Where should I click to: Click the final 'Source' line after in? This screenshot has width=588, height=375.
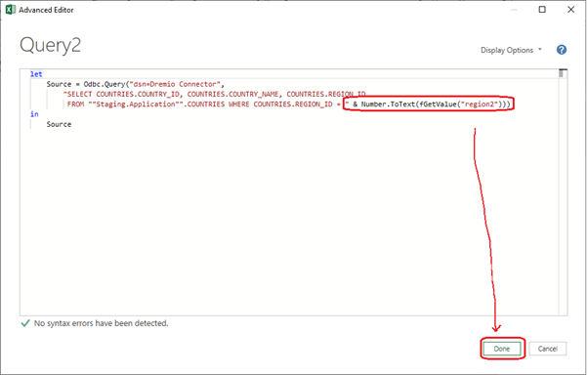click(59, 124)
